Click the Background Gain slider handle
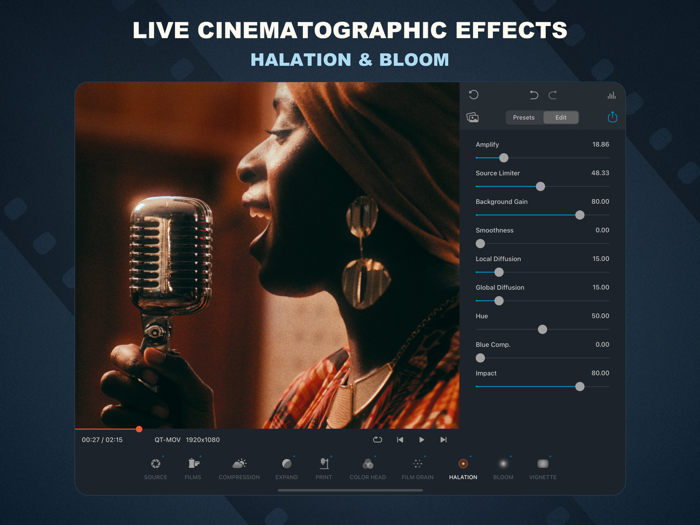The width and height of the screenshot is (700, 525). tap(580, 215)
